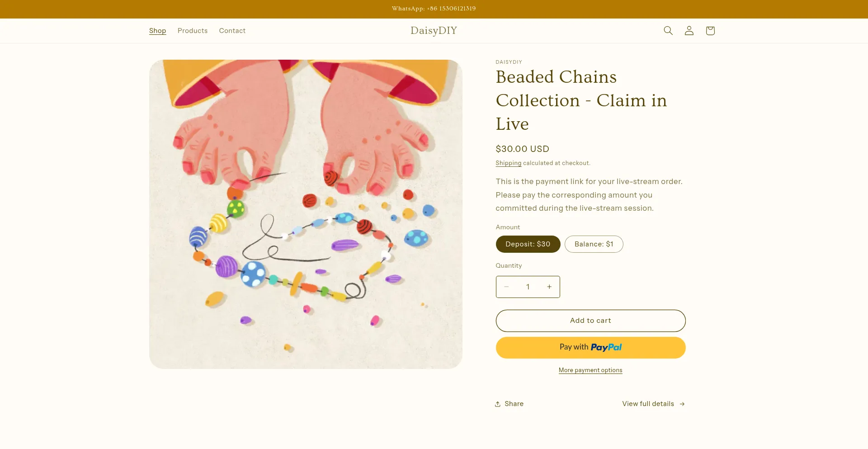Go to the Products menu item
The width and height of the screenshot is (868, 449).
[x=193, y=31]
